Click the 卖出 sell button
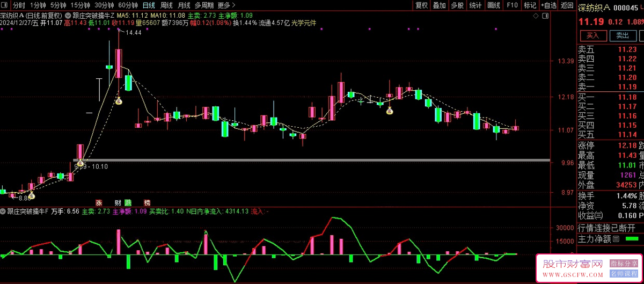The height and width of the screenshot is (284, 644). pyautogui.click(x=622, y=35)
